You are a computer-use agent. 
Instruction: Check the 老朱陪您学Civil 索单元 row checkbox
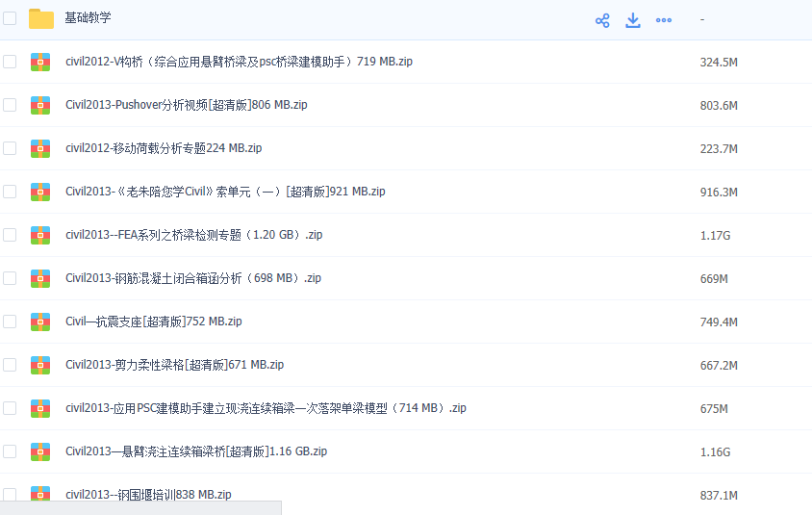(10, 192)
